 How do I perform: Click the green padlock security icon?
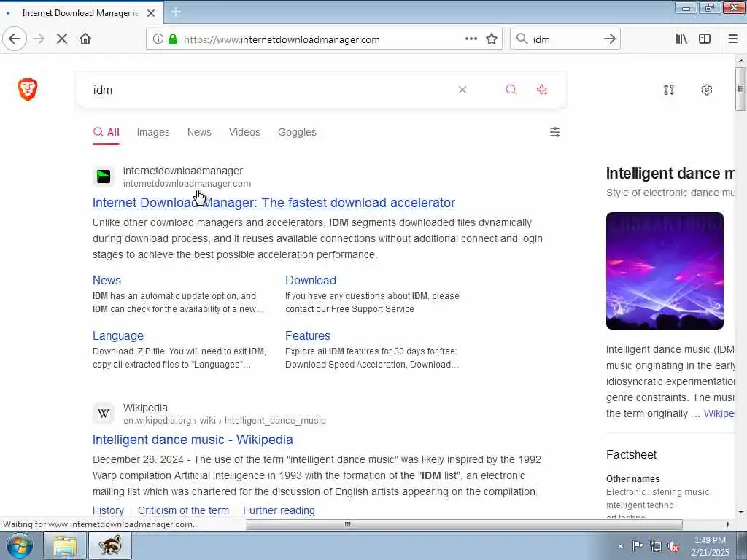pyautogui.click(x=173, y=39)
